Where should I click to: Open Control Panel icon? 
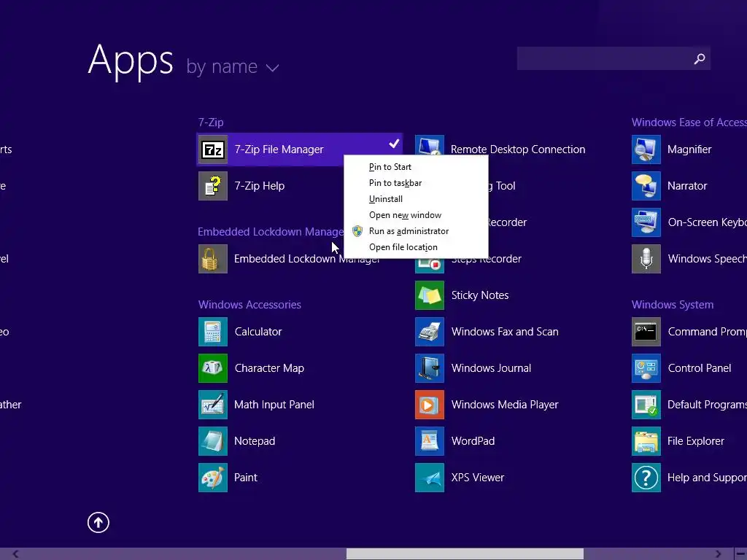[646, 368]
